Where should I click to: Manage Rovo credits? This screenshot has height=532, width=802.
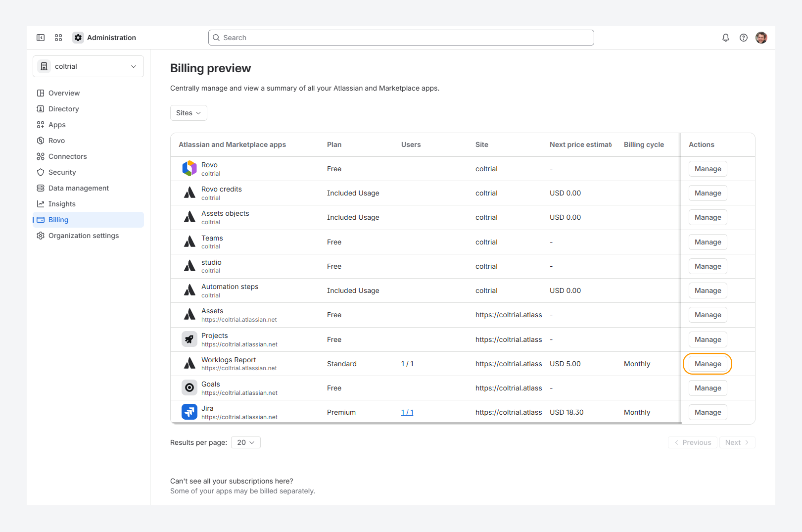coord(708,193)
